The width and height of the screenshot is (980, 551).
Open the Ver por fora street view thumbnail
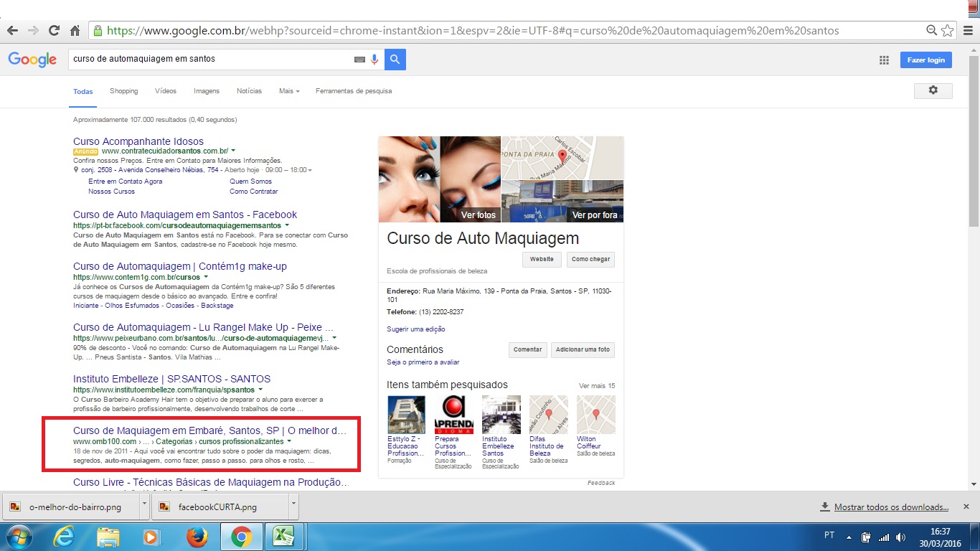click(562, 202)
